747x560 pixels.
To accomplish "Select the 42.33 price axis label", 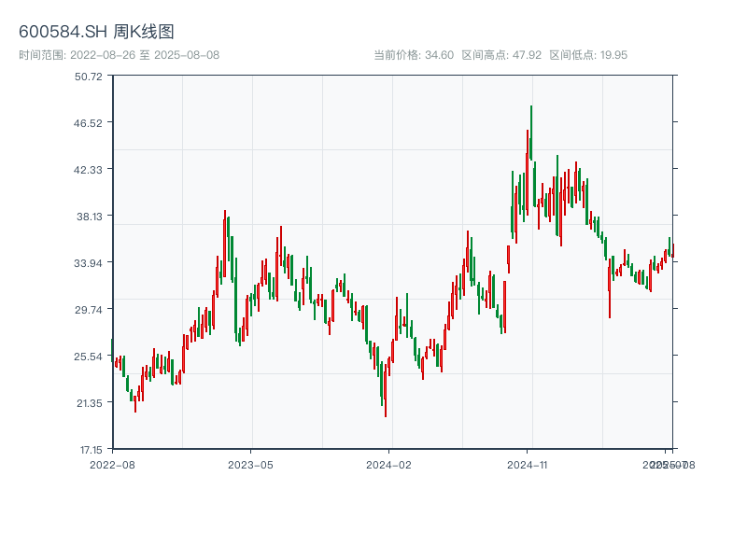I will point(89,169).
